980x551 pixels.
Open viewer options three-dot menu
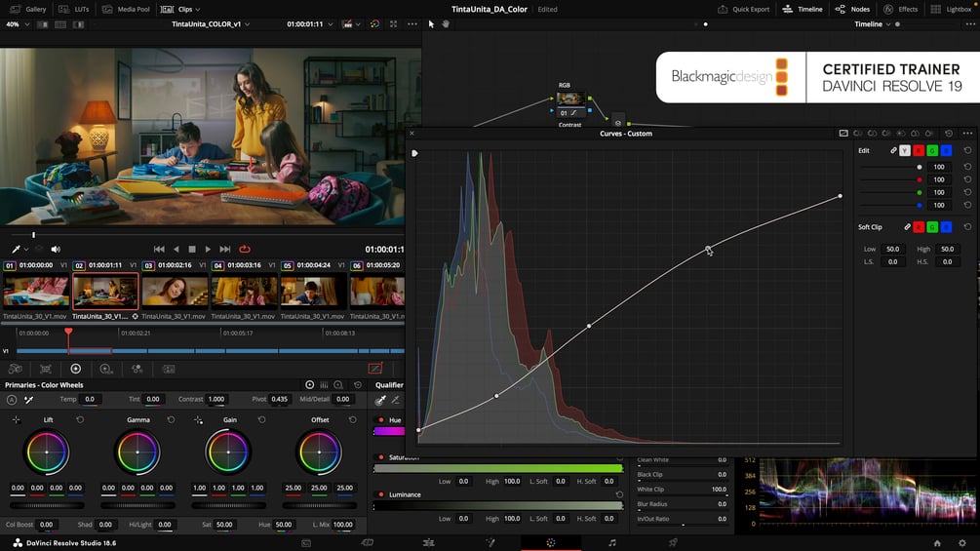412,23
